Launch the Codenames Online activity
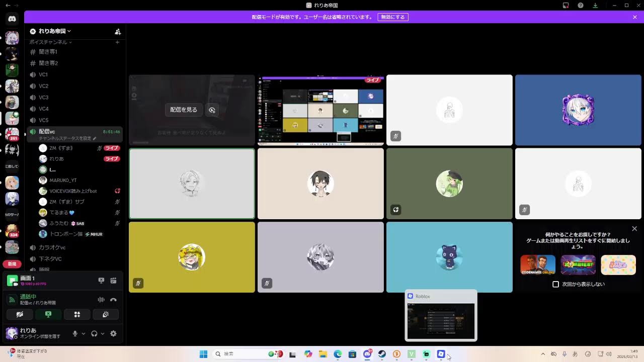 tap(538, 265)
